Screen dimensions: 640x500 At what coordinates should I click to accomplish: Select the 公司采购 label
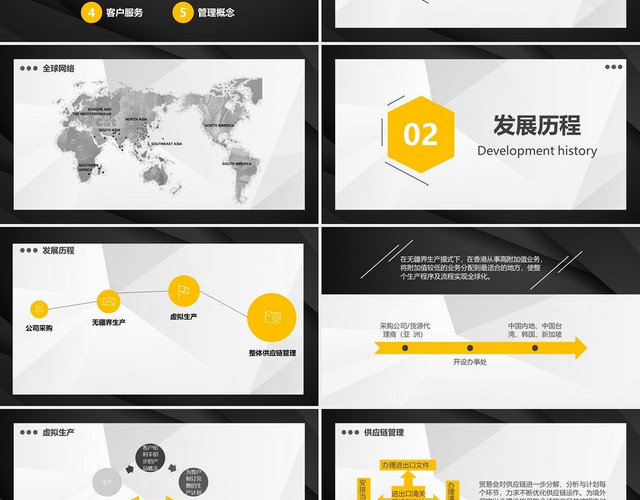[x=39, y=328]
